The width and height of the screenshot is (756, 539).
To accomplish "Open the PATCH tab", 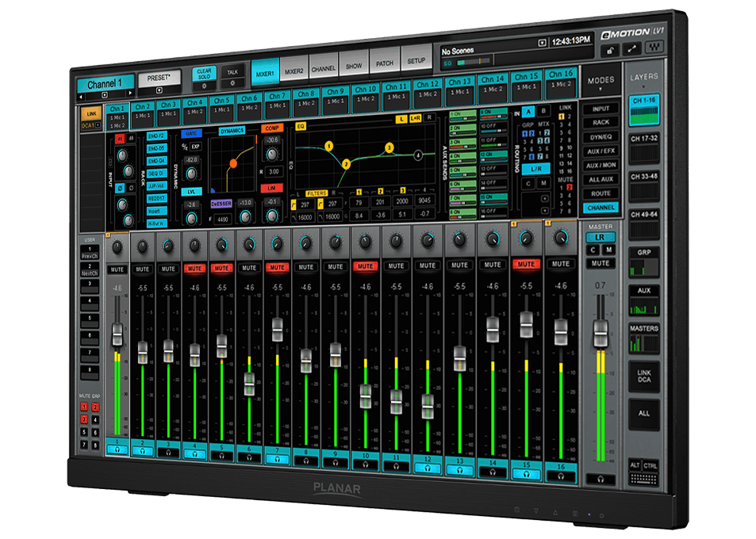I will click(x=385, y=61).
